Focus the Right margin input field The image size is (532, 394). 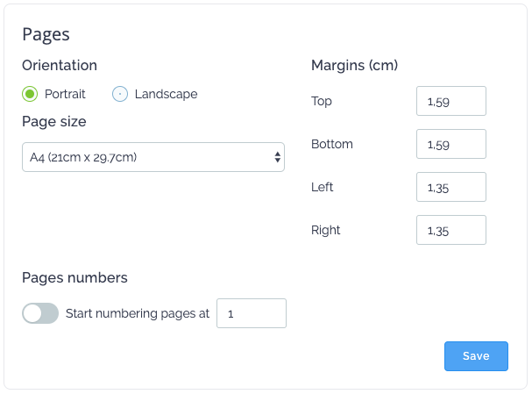click(450, 230)
